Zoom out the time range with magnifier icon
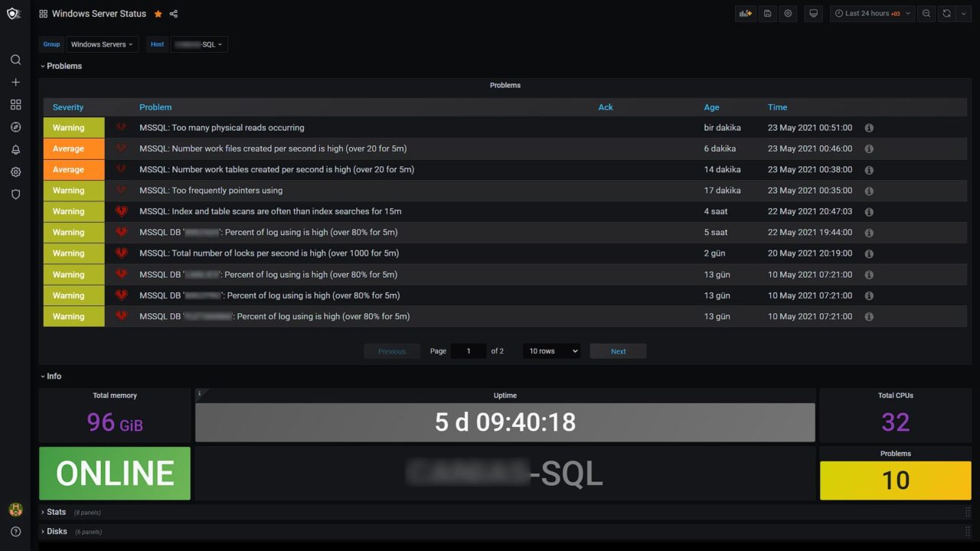 click(x=926, y=13)
